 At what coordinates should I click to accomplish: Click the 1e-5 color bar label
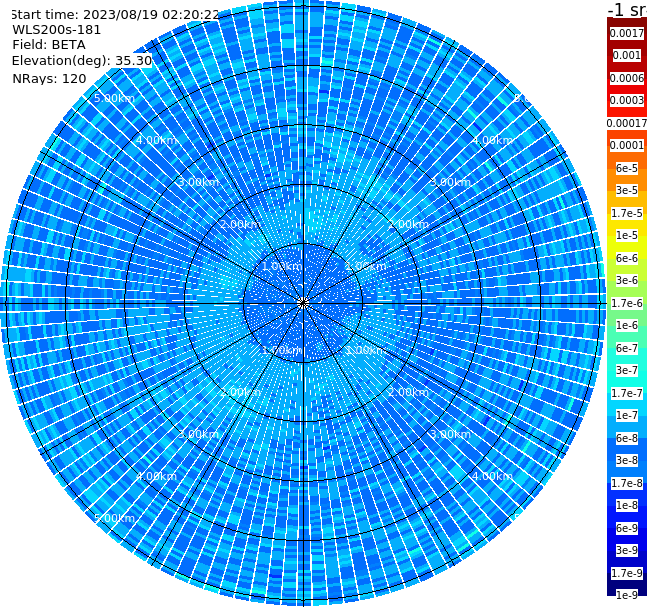pyautogui.click(x=627, y=235)
